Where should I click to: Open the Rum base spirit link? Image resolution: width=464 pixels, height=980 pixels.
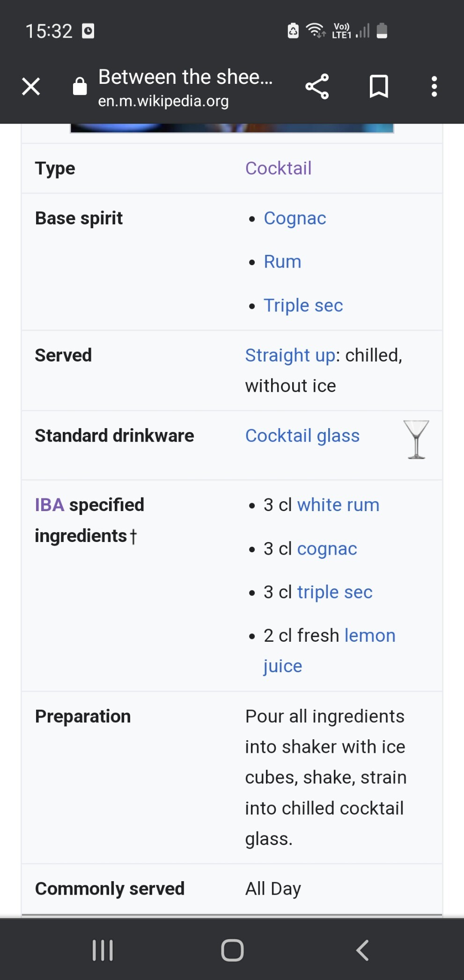(x=282, y=262)
